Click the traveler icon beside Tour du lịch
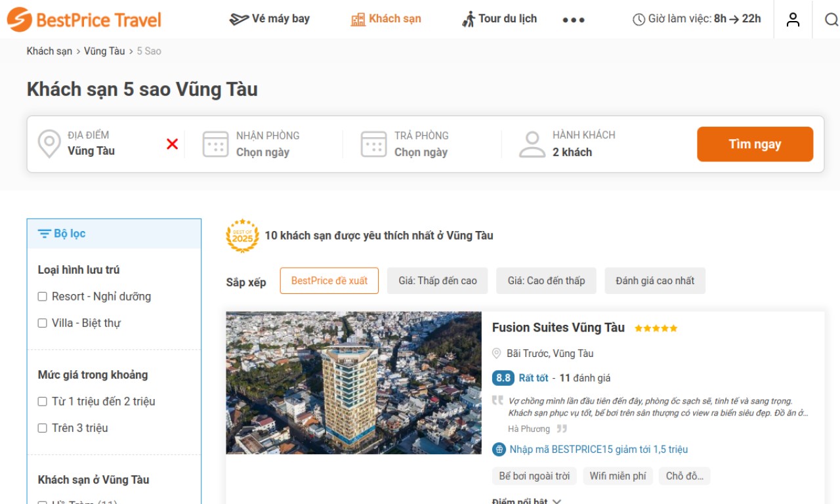840x504 pixels. click(469, 19)
